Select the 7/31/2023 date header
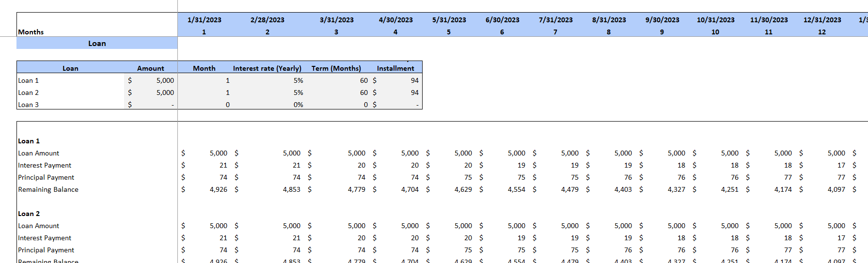Viewport: 868px width, 263px height. 556,20
